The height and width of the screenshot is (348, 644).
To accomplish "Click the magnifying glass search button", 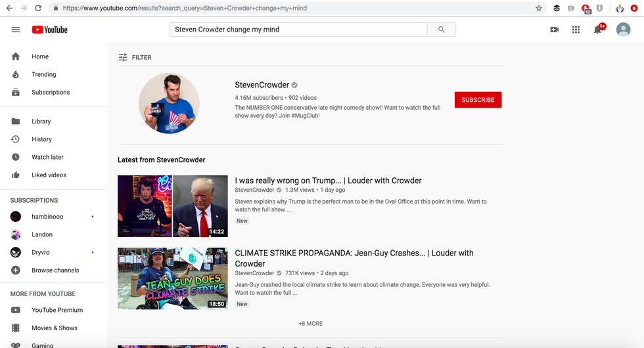I will 442,30.
